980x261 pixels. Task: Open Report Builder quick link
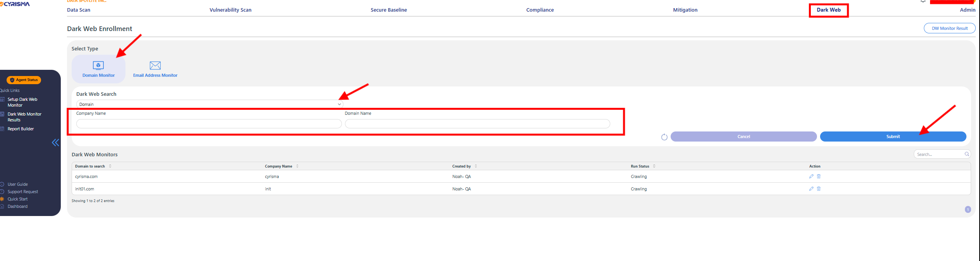tap(21, 129)
